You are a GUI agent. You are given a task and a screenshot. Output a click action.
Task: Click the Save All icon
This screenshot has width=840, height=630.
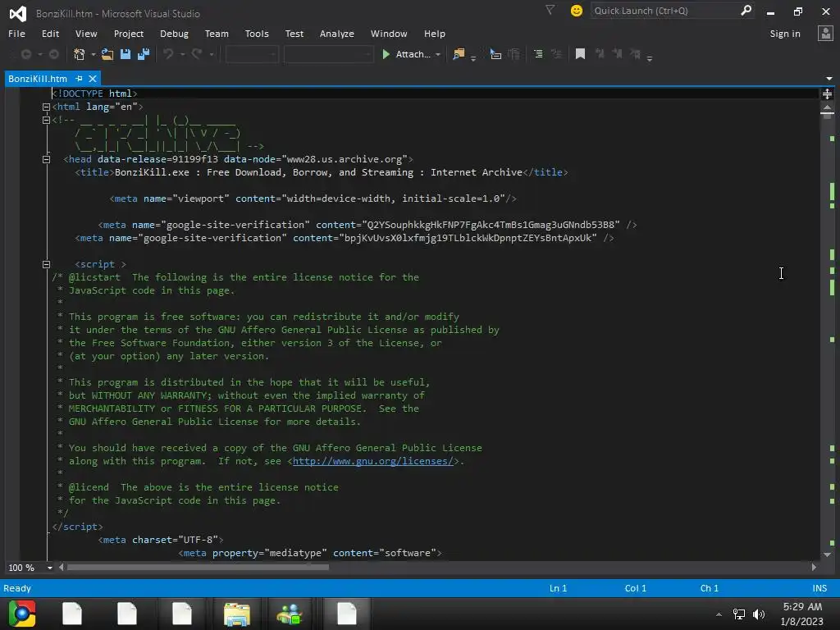click(x=144, y=54)
